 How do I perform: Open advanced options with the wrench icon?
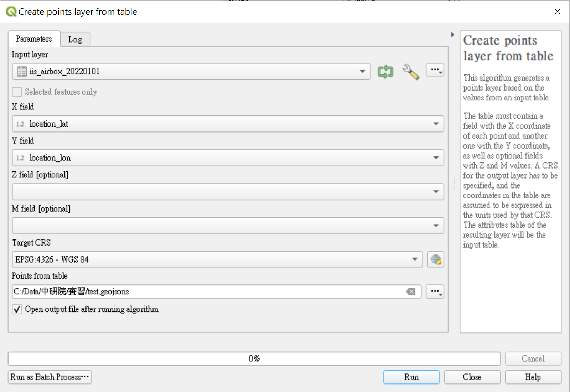tap(410, 72)
